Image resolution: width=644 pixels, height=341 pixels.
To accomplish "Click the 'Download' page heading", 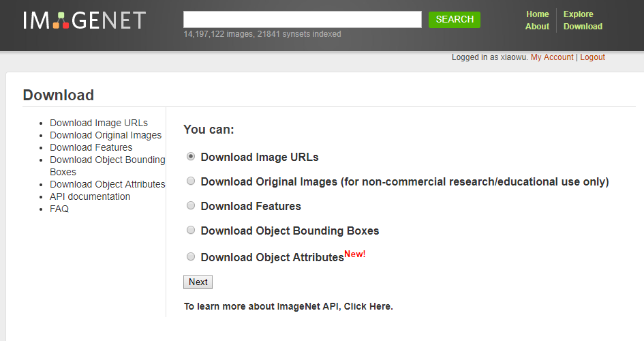I will pyautogui.click(x=59, y=95).
